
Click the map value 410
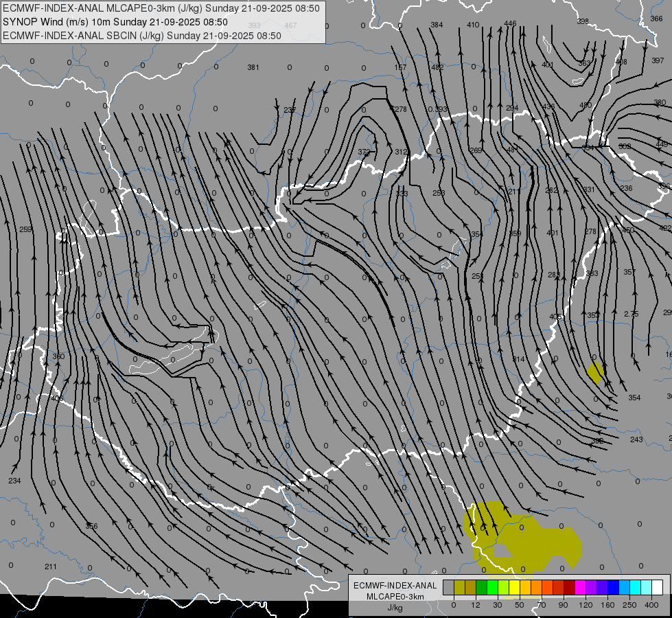pos(473,25)
